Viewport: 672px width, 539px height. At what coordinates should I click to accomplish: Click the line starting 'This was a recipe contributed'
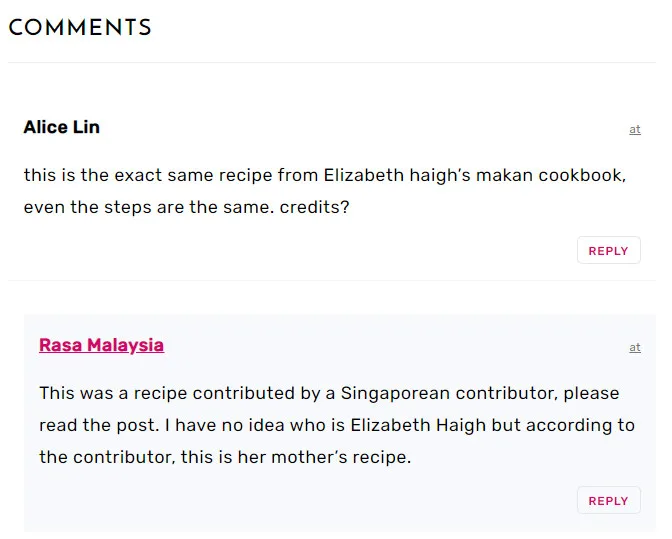pos(329,393)
